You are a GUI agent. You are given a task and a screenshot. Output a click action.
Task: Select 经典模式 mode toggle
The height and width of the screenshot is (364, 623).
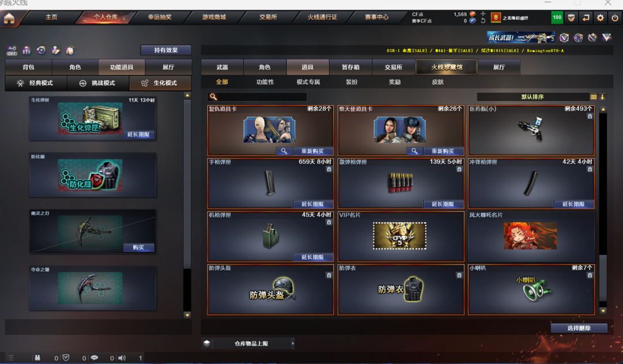[36, 83]
